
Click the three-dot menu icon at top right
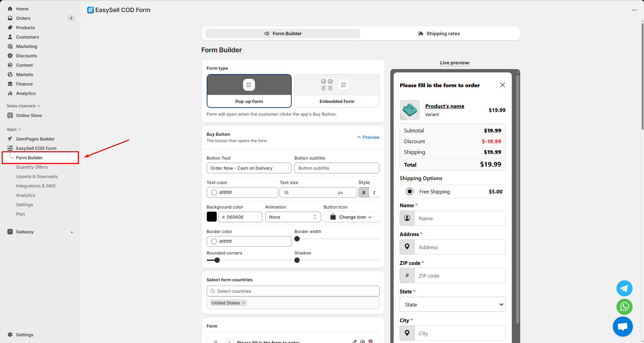634,10
